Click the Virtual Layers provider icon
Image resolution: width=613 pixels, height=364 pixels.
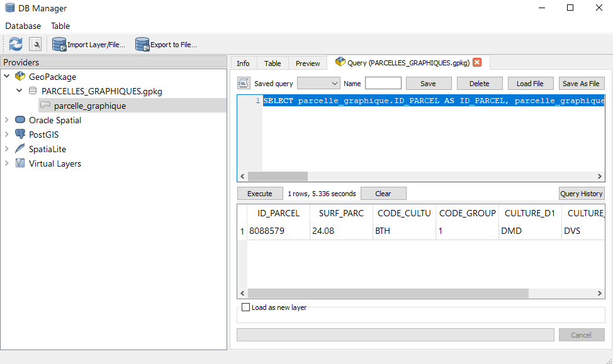pos(19,163)
